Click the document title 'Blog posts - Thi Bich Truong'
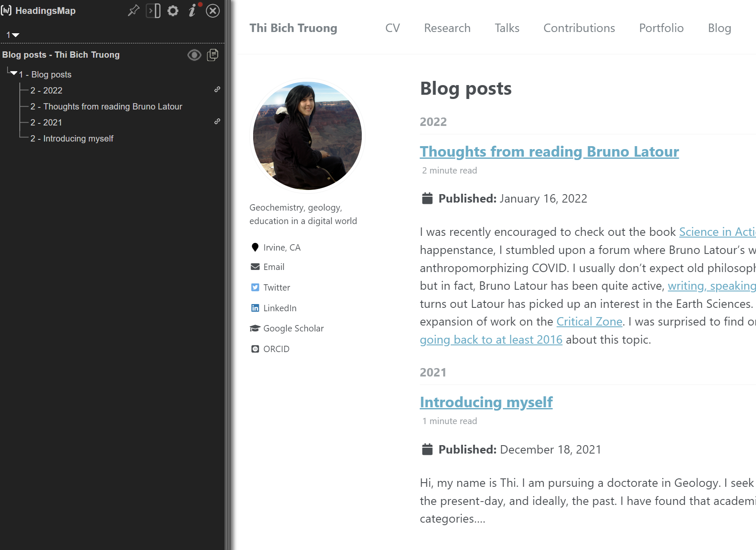This screenshot has height=550, width=756. pos(61,55)
